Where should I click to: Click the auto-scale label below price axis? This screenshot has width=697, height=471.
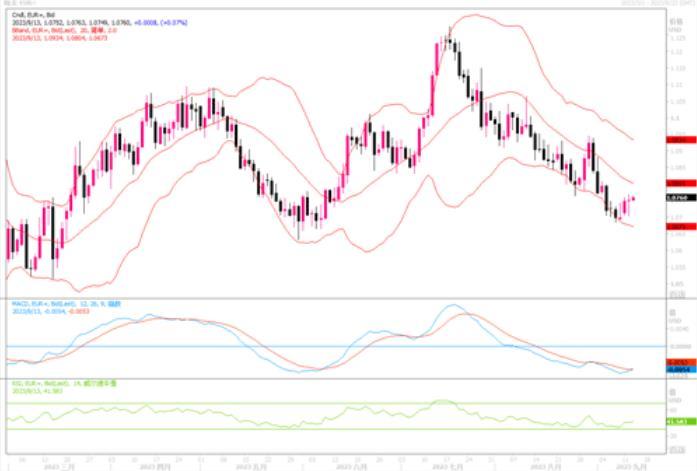[x=677, y=294]
